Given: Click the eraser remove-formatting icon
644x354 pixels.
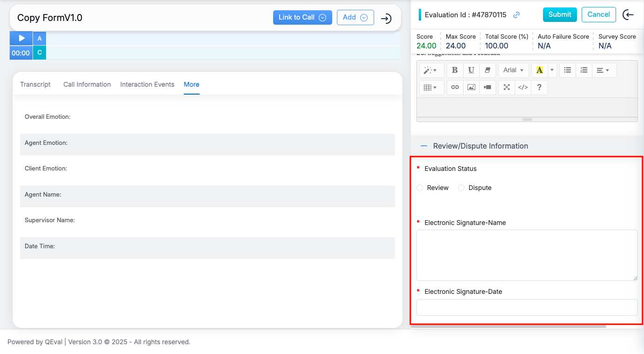Looking at the screenshot, I should pos(487,70).
